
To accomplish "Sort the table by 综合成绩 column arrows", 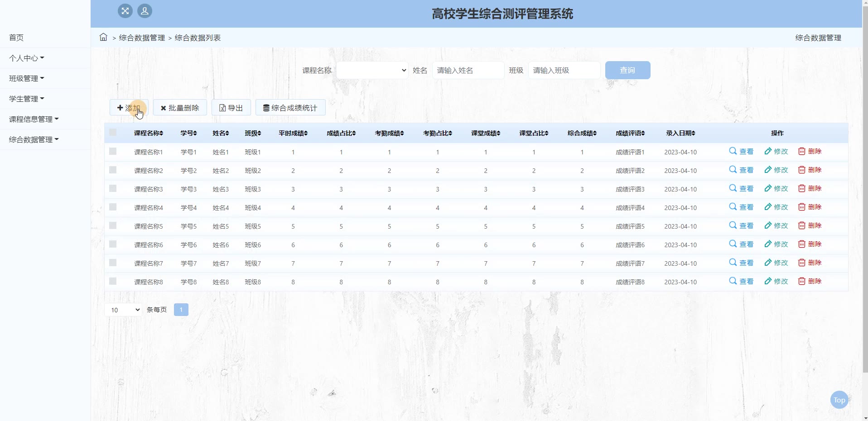I will point(595,133).
